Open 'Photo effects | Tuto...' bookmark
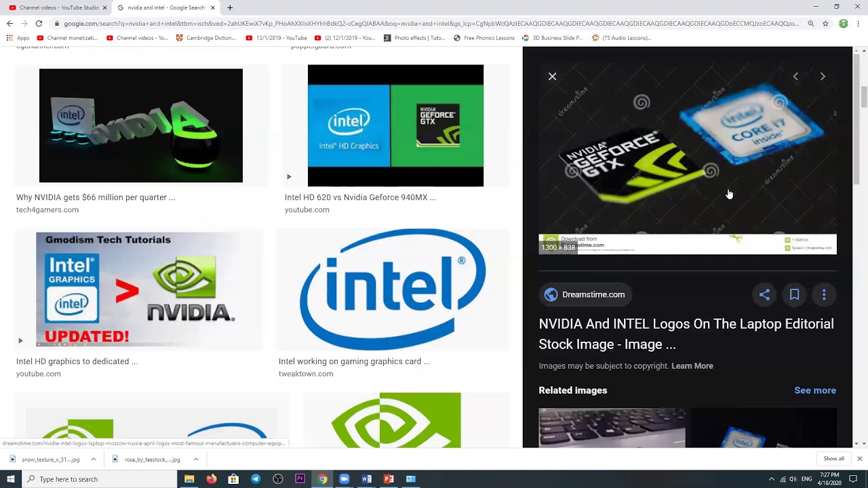868x488 pixels. click(x=414, y=38)
